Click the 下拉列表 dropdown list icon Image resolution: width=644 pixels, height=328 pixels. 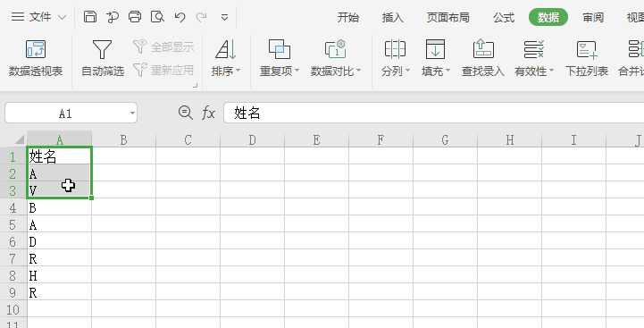click(x=587, y=49)
